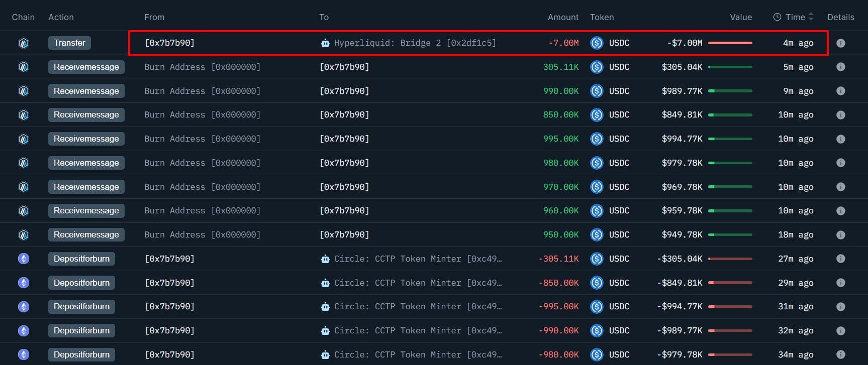Click the Transfer action badge
Image resolution: width=868 pixels, height=365 pixels.
pos(69,43)
